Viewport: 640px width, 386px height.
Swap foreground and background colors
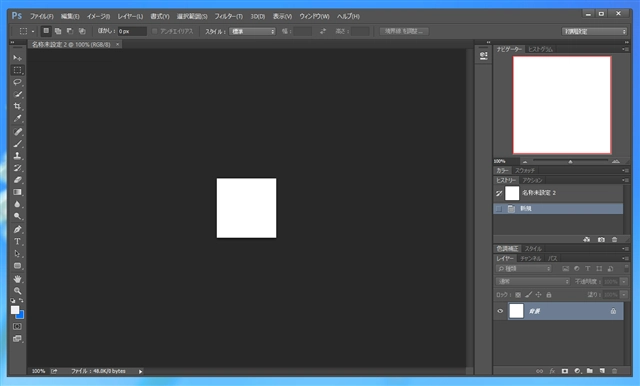tap(21, 300)
